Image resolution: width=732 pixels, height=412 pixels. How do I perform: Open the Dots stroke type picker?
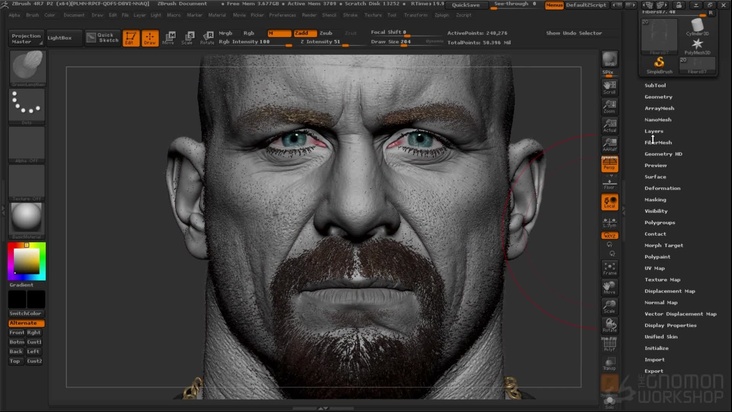pos(27,106)
